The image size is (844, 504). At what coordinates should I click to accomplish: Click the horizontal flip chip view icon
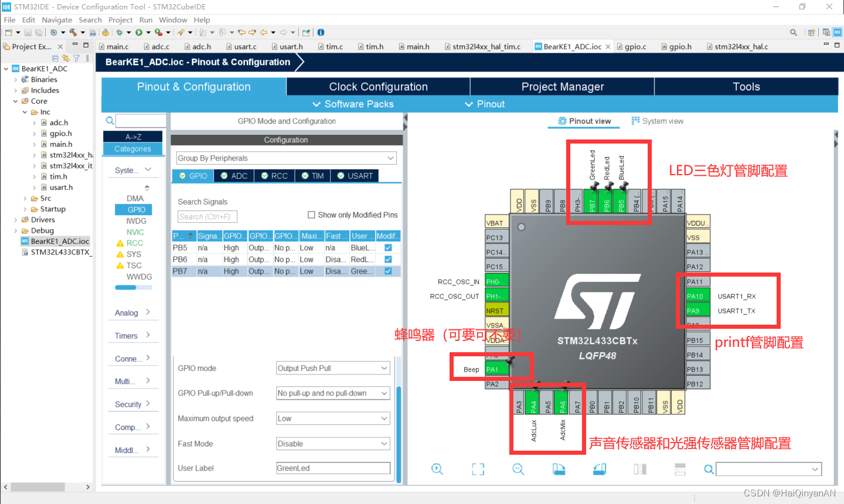[640, 469]
